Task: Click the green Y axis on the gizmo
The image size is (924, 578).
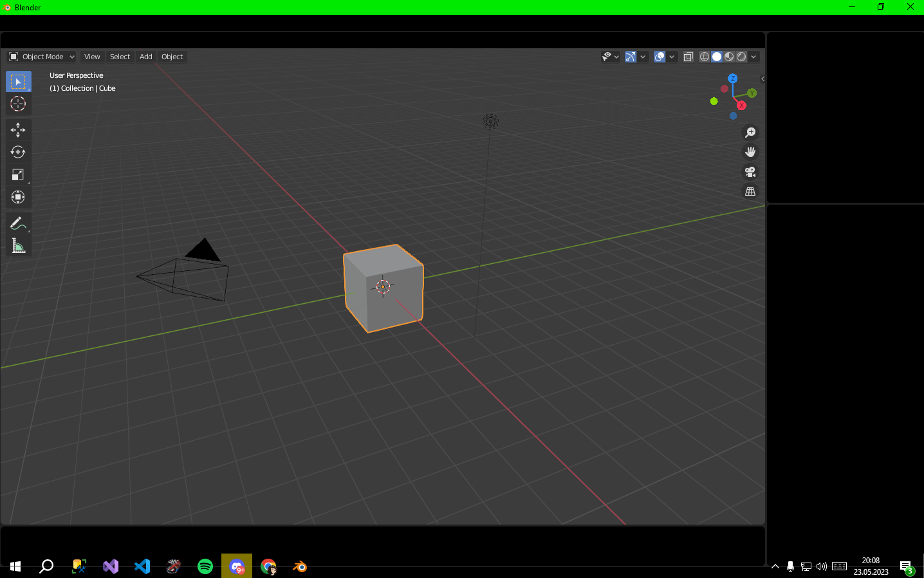Action: [752, 93]
